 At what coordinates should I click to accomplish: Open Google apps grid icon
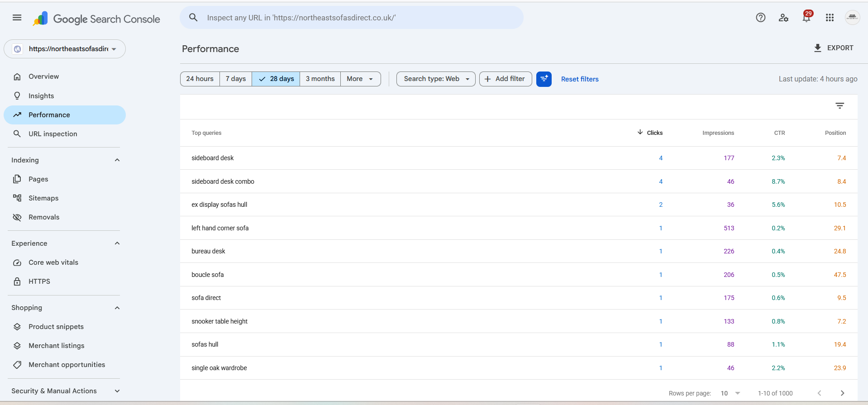coord(830,18)
